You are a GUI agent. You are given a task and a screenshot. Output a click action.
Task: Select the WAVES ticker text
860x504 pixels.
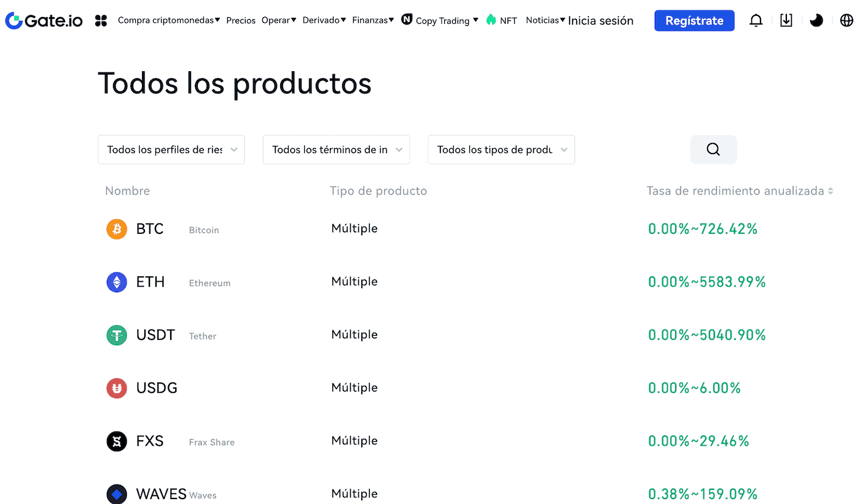pos(162,494)
